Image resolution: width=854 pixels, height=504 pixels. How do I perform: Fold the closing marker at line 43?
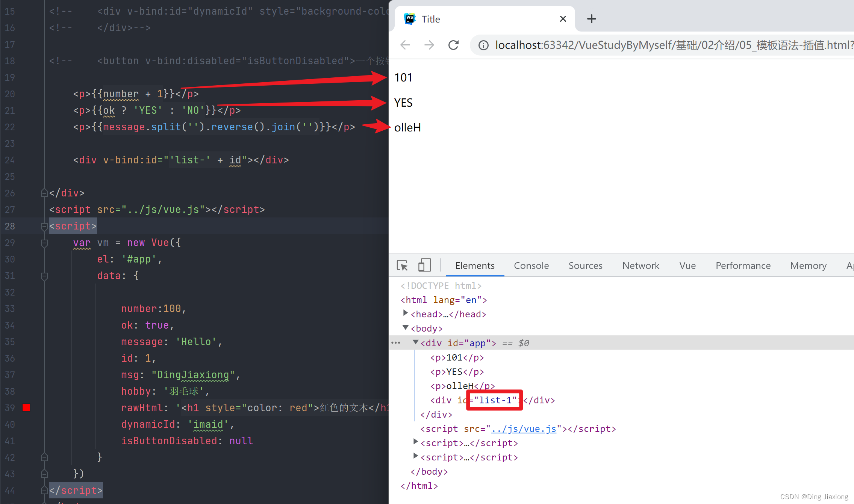click(x=44, y=474)
